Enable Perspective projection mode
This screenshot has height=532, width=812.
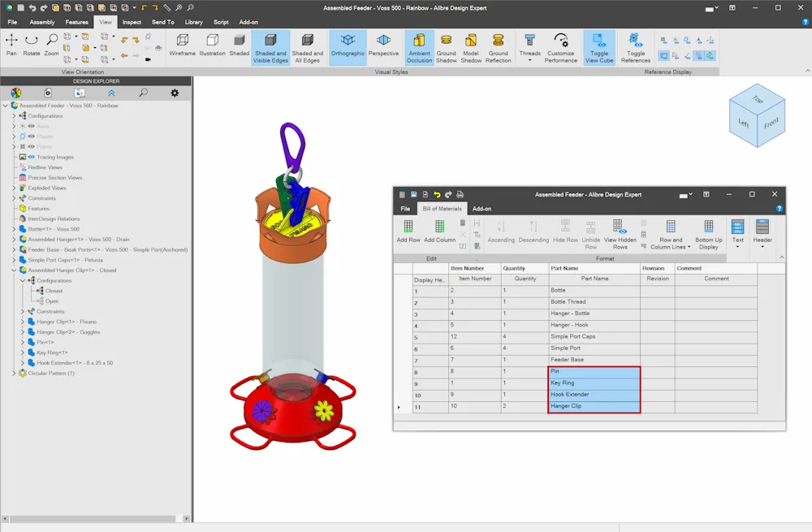point(384,45)
